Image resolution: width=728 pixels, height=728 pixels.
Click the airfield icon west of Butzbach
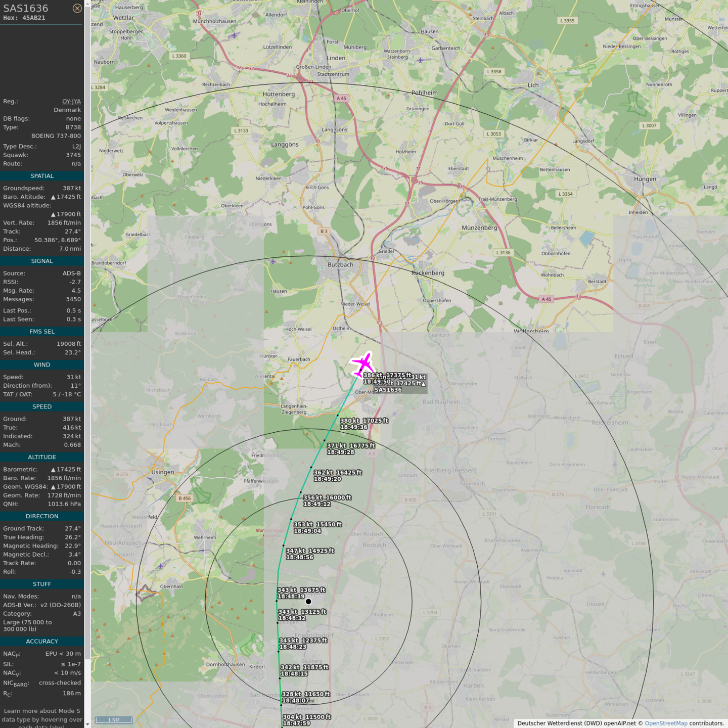pos(273,261)
